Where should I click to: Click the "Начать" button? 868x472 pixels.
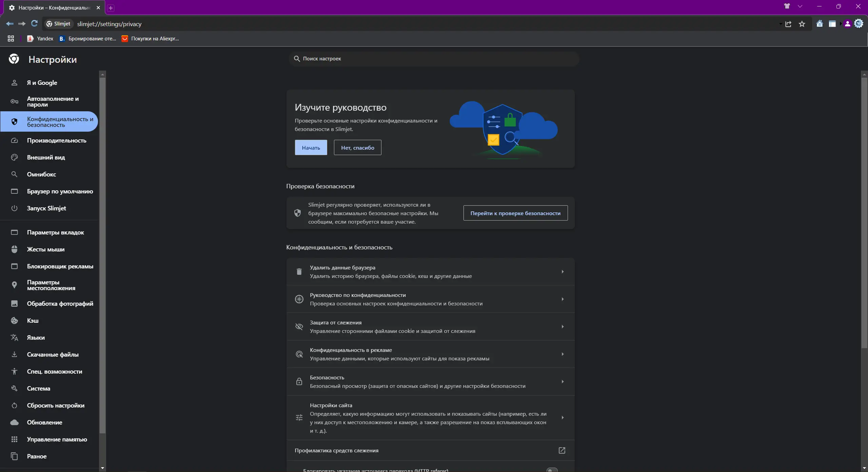tap(311, 148)
